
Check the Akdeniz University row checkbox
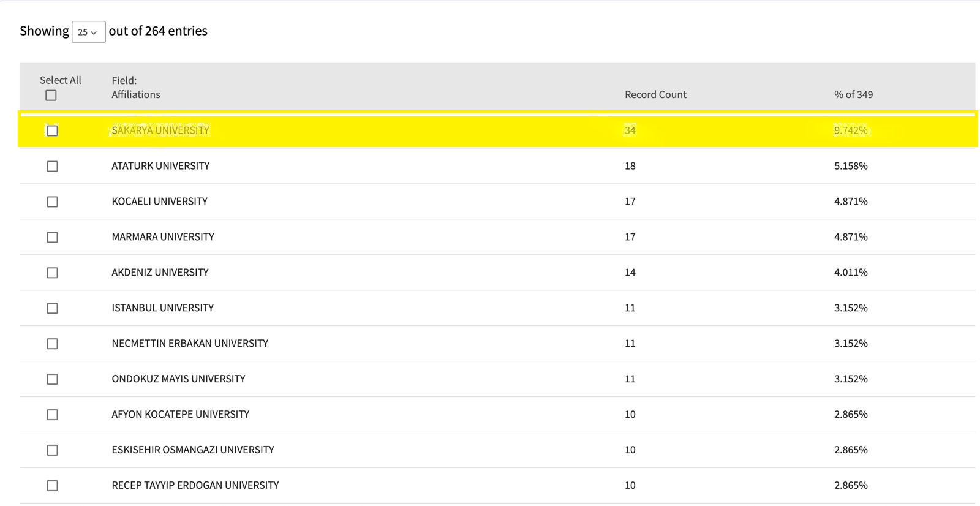point(53,273)
